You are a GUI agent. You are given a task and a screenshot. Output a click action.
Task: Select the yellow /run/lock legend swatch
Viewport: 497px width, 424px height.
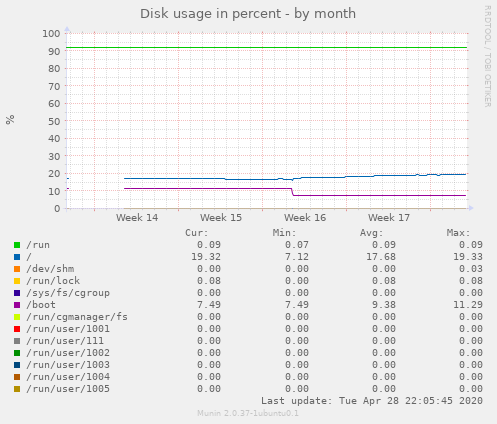17,281
